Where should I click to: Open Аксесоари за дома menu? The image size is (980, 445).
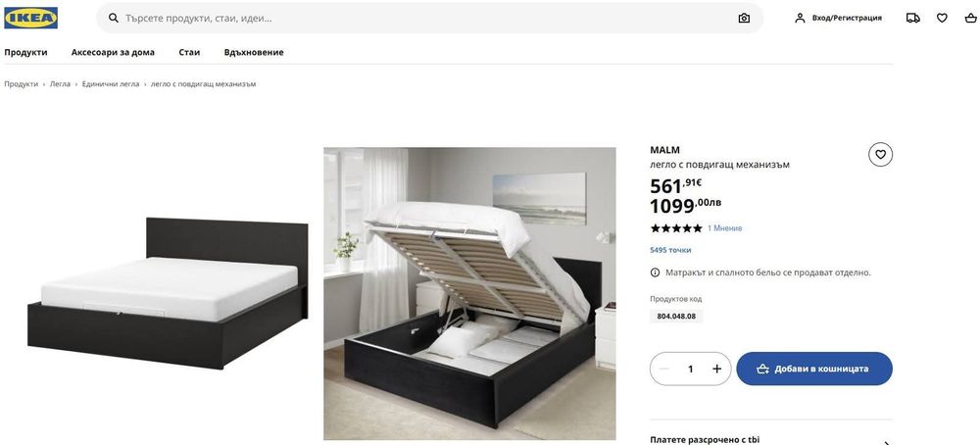tap(113, 53)
